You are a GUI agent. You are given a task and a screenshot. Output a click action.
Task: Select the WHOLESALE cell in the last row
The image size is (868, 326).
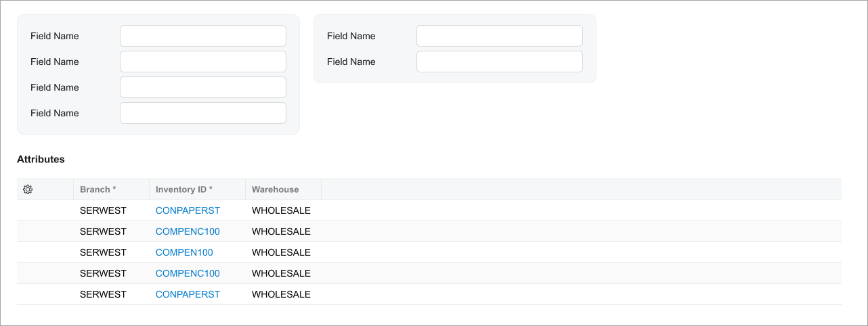pos(281,294)
